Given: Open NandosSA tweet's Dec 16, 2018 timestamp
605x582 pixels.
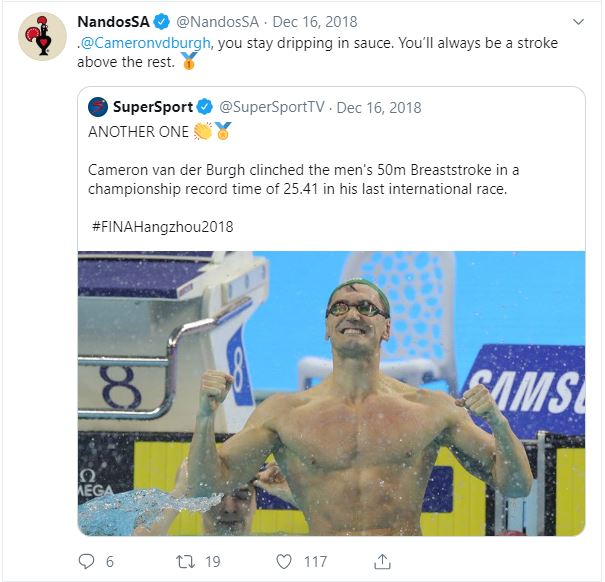Looking at the screenshot, I should (x=315, y=22).
